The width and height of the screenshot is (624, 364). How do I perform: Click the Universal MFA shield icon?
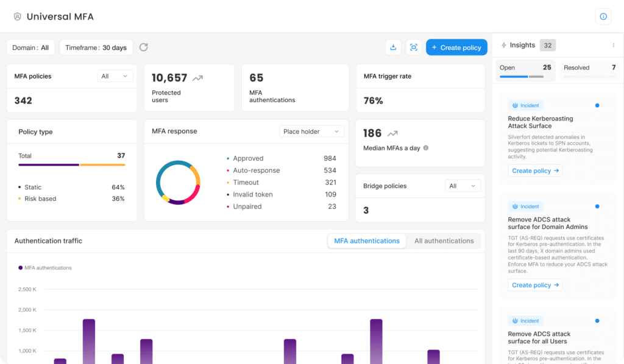17,16
